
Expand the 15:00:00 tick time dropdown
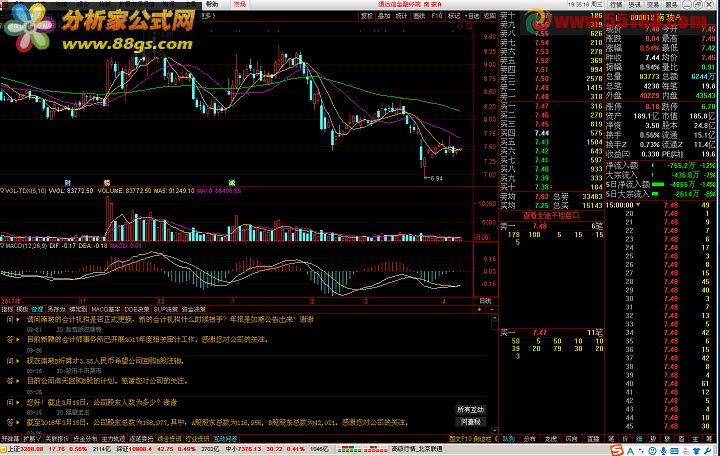(638, 205)
